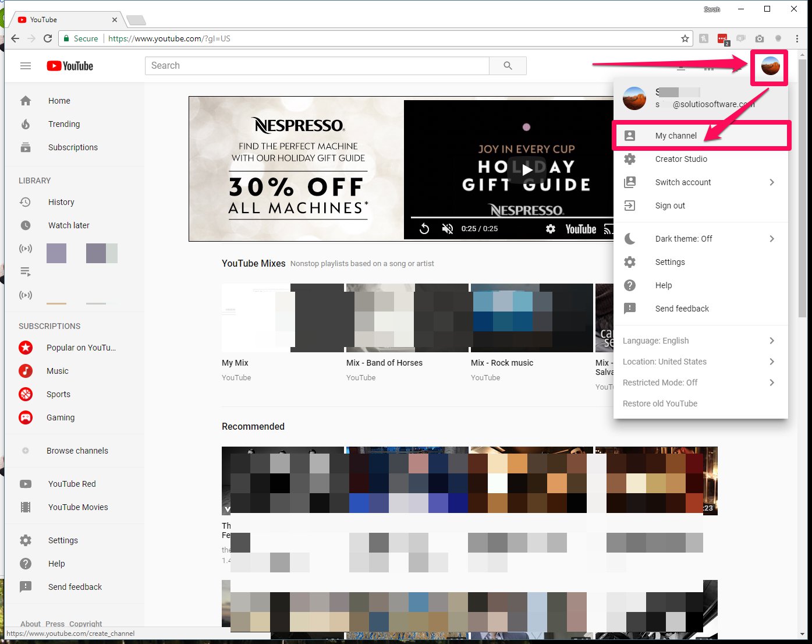
Task: Open the Mix - Rock music thumbnail
Action: pos(532,318)
